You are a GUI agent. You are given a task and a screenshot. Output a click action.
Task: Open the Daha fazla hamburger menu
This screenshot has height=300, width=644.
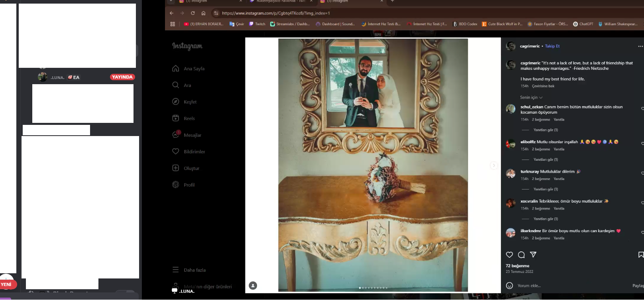pos(176,270)
